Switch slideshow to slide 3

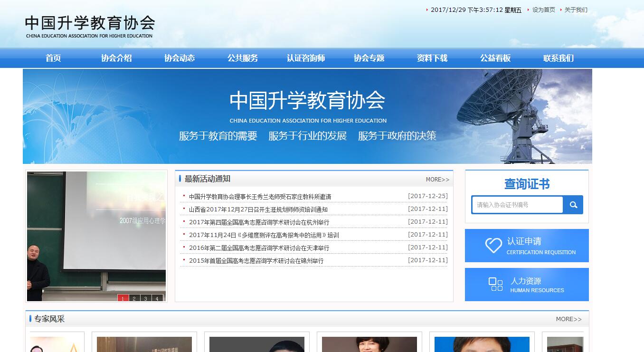pos(146,298)
